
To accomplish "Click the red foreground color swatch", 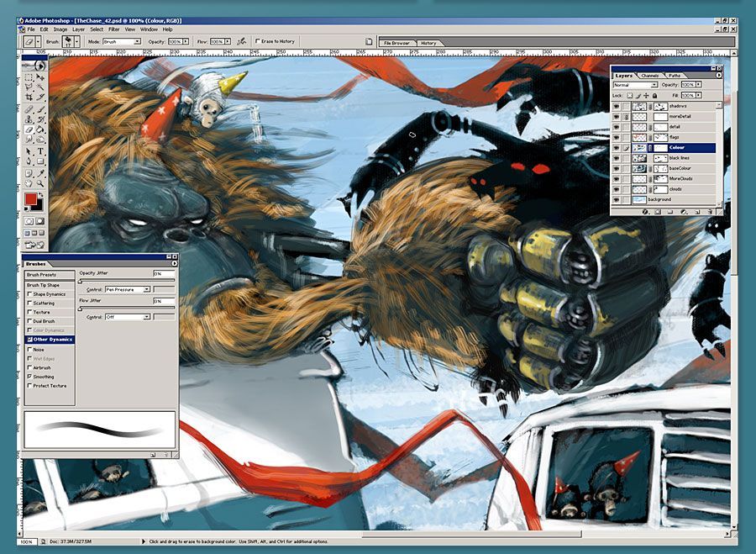I will [31, 199].
